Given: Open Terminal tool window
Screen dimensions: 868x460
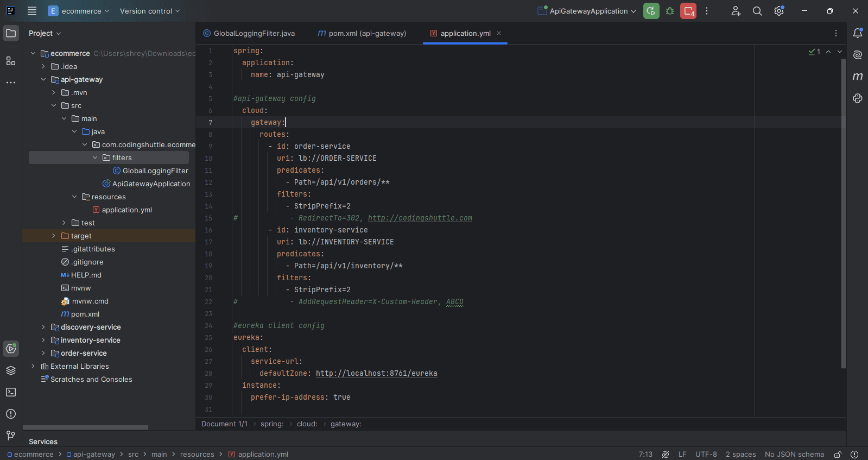Looking at the screenshot, I should click(11, 392).
